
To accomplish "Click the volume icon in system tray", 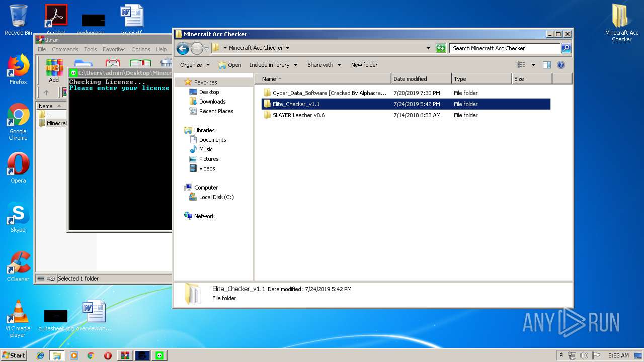I will [584, 355].
